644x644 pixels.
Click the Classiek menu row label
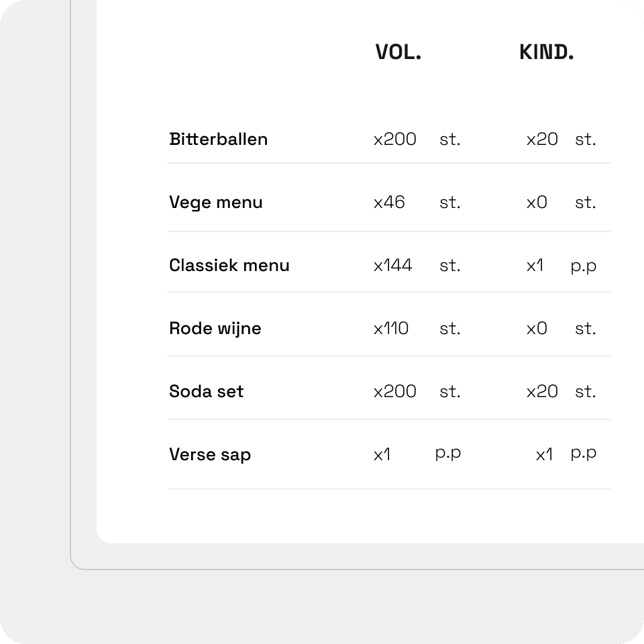point(229,265)
